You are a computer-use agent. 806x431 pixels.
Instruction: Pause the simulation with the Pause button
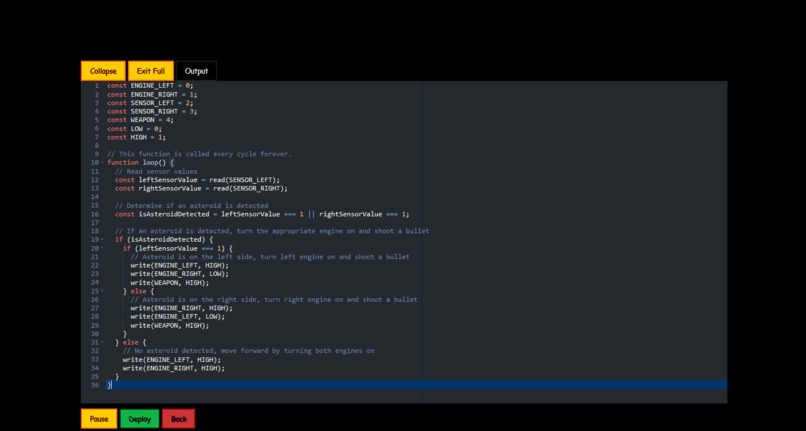tap(99, 419)
